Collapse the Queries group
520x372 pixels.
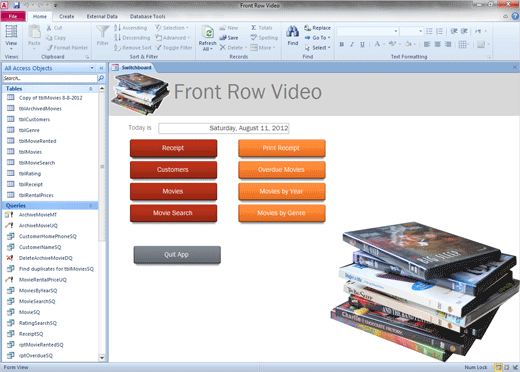pyautogui.click(x=91, y=206)
